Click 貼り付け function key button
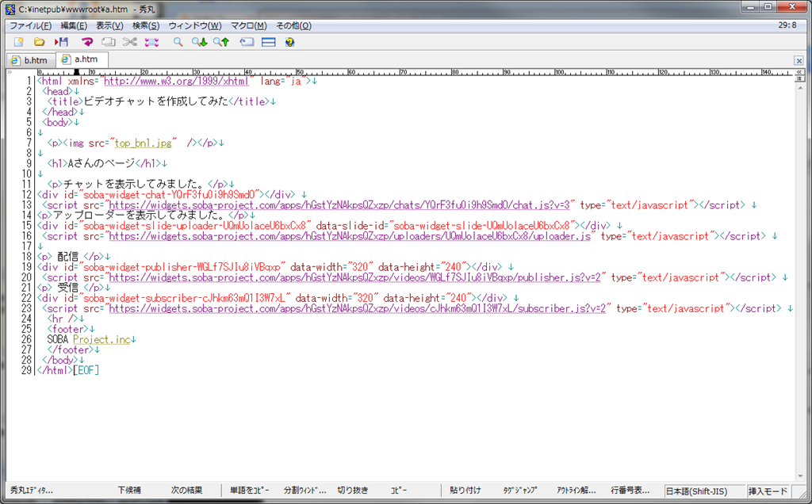Image resolution: width=812 pixels, height=504 pixels. coord(465,490)
